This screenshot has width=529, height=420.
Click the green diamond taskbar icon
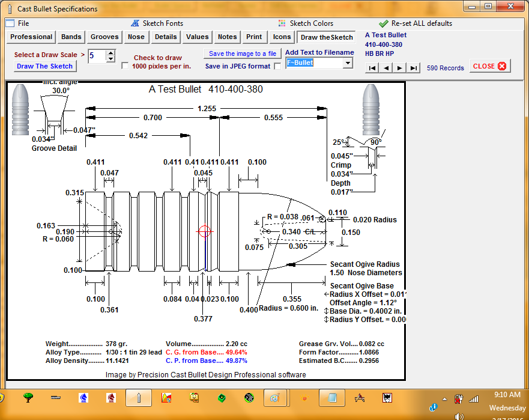[x=222, y=398]
